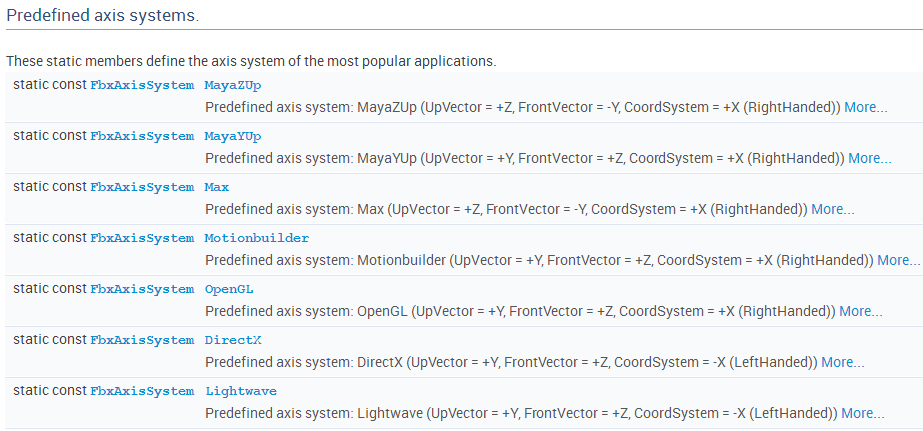Open the MayaYUp member link
923x431 pixels.
233,137
